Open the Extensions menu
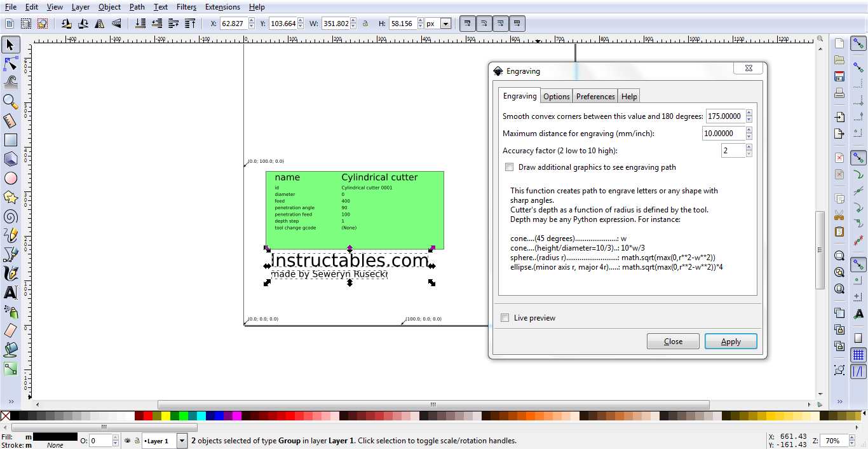Screen dimensions: 868x449 click(x=222, y=7)
